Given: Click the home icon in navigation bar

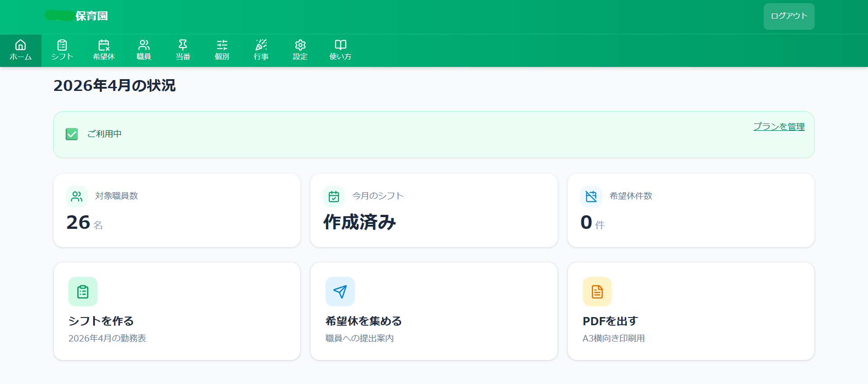Looking at the screenshot, I should (x=20, y=45).
